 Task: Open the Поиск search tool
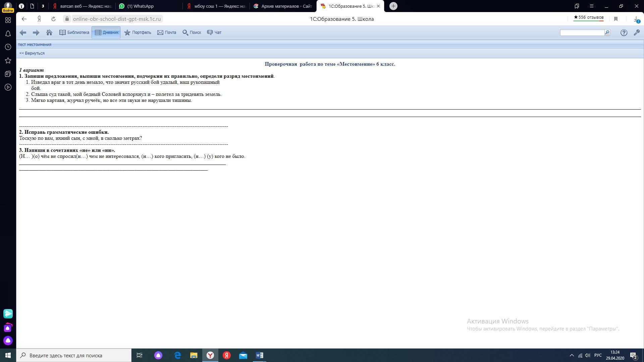tap(192, 33)
